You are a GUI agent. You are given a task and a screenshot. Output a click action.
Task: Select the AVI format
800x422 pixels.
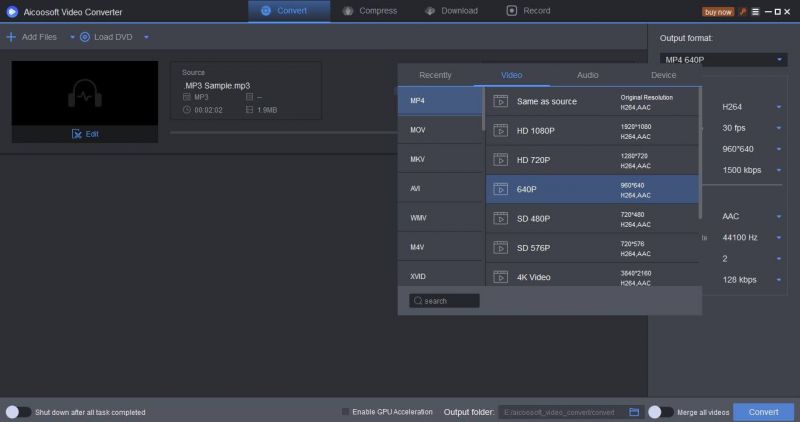(440, 188)
